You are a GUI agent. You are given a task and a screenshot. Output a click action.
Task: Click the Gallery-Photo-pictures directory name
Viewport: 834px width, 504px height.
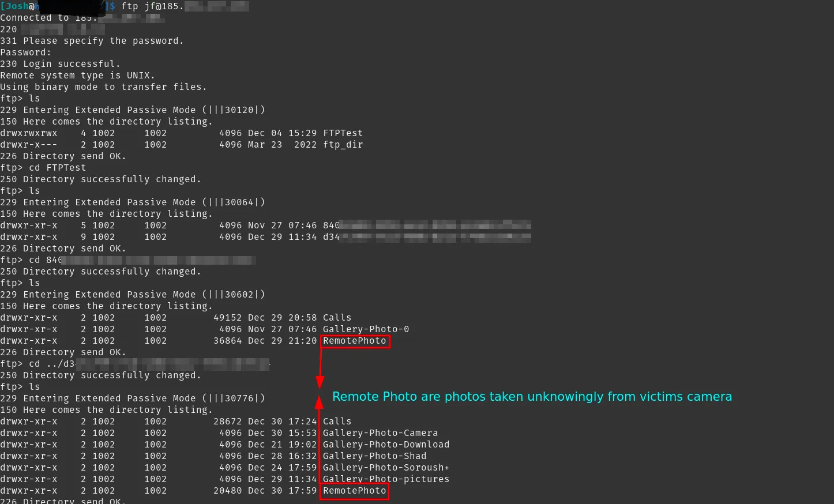point(386,479)
